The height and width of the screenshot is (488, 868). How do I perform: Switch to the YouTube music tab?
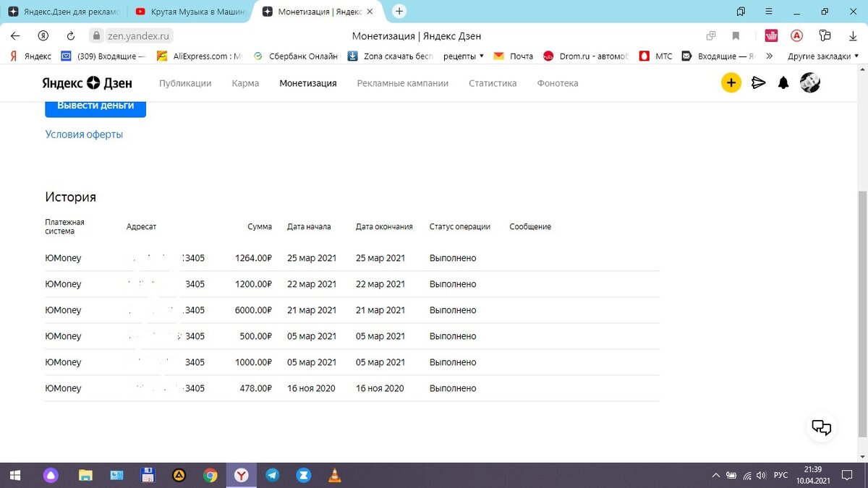click(x=192, y=12)
